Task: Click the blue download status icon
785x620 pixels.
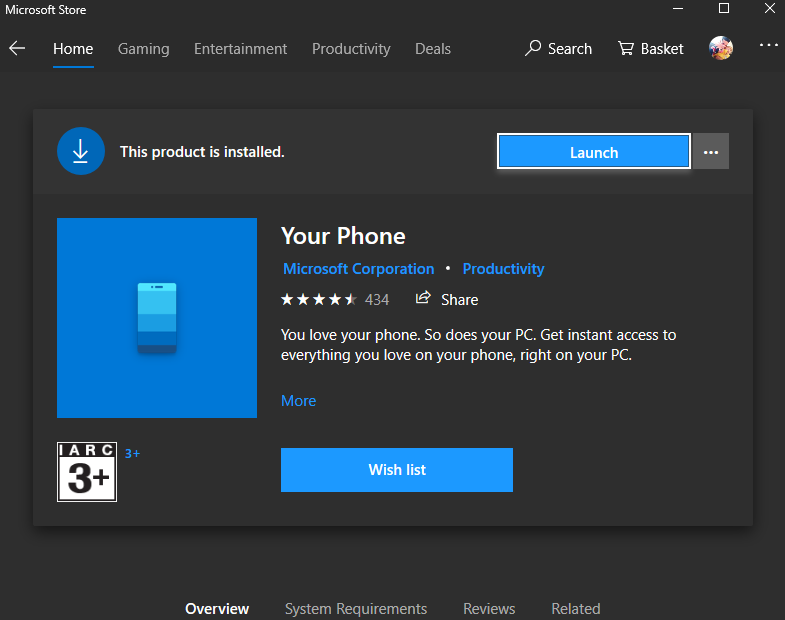Action: tap(81, 151)
